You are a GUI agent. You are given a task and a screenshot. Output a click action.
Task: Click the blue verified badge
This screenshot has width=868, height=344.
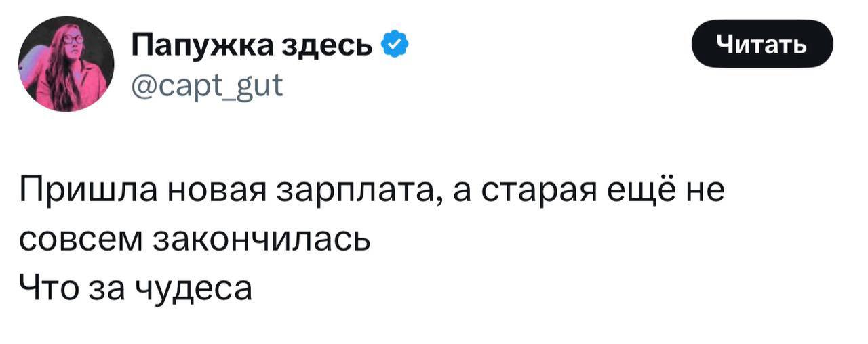(x=395, y=46)
